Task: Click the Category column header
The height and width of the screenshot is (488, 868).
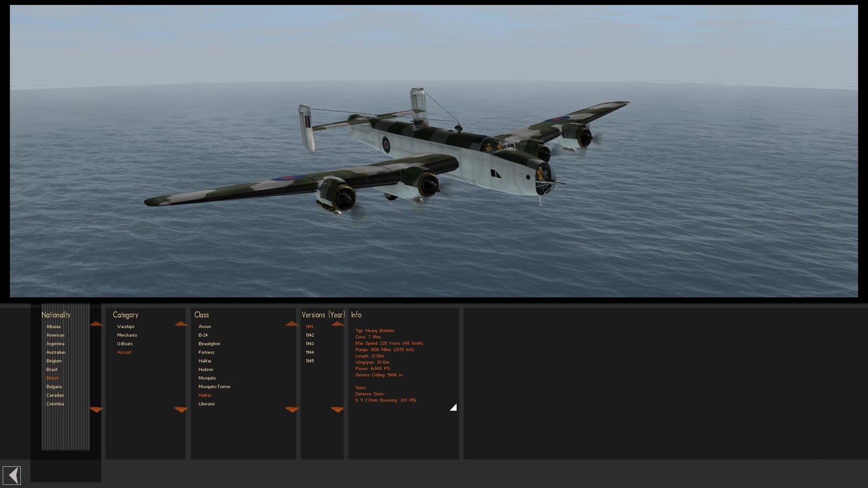Action: coord(125,315)
